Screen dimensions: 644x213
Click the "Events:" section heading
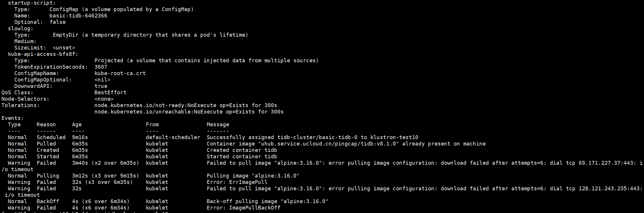pyautogui.click(x=13, y=118)
